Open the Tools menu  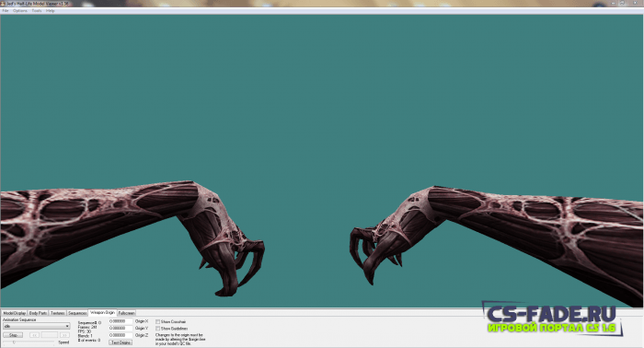tap(37, 11)
